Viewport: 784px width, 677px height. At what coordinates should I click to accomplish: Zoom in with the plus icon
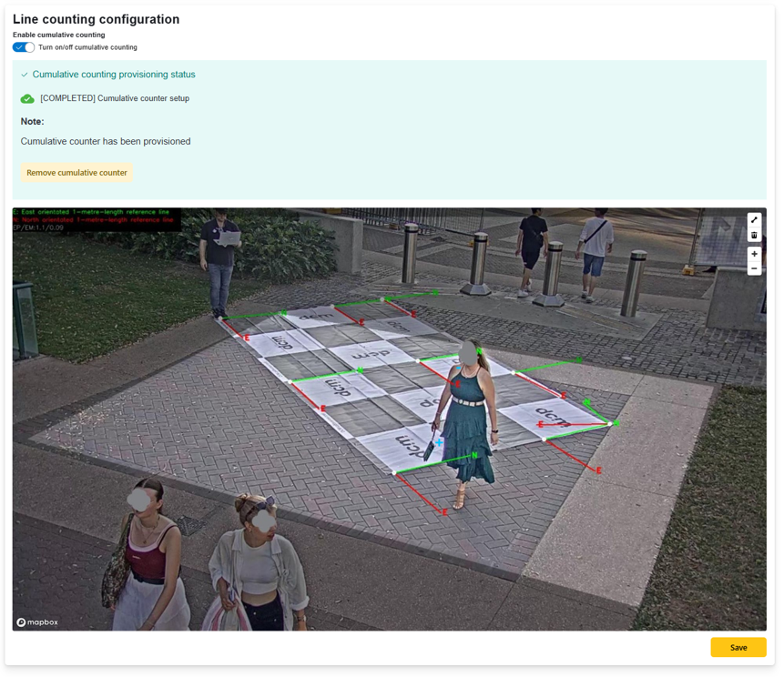tap(754, 254)
